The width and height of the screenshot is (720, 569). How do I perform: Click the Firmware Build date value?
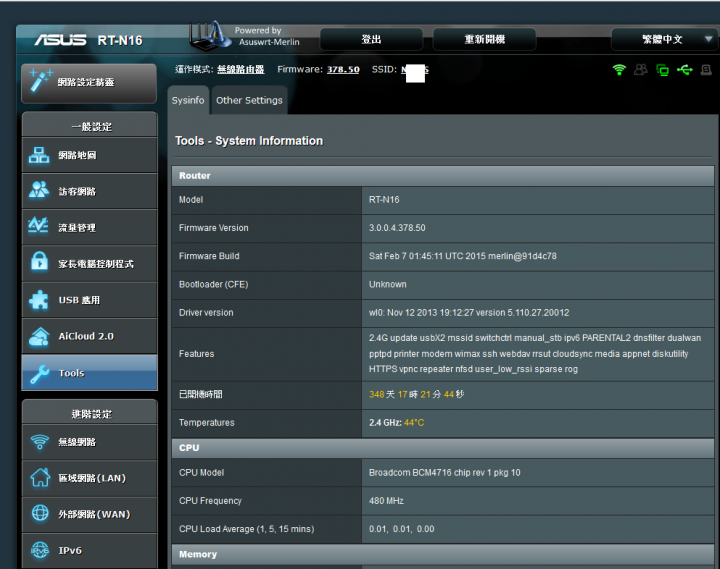pyautogui.click(x=462, y=256)
